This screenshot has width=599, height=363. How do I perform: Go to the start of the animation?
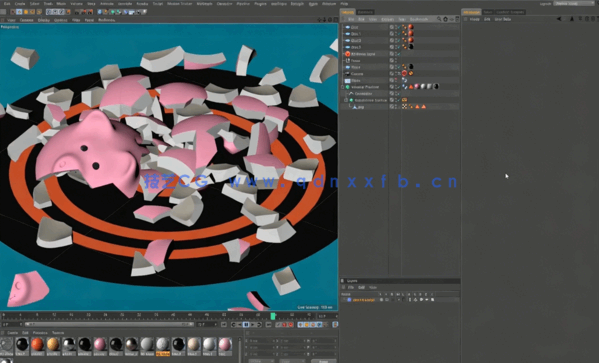223,325
